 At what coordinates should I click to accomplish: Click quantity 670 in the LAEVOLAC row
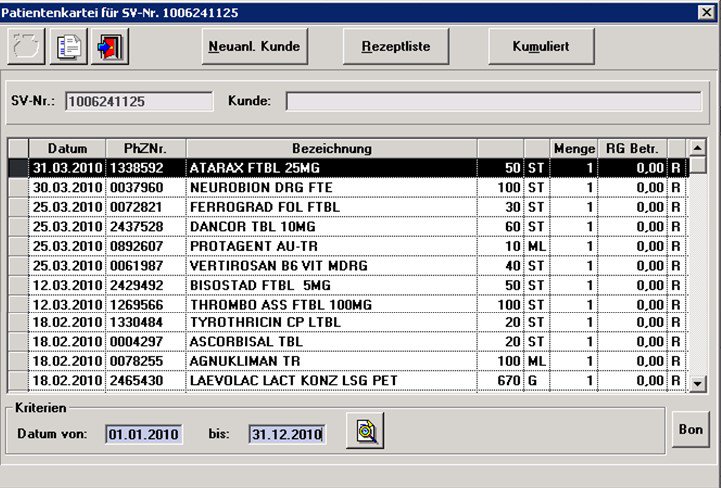click(x=500, y=381)
